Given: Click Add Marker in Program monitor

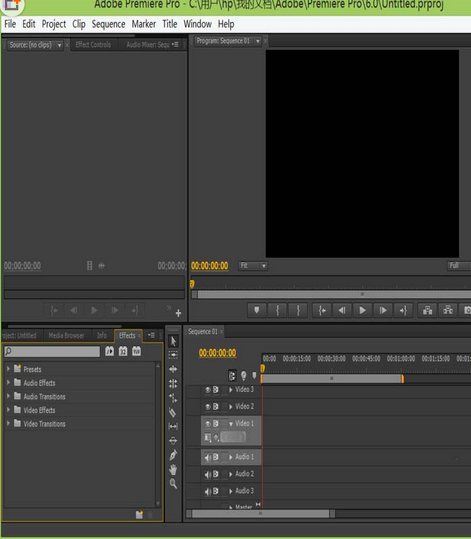Looking at the screenshot, I should pos(256,310).
